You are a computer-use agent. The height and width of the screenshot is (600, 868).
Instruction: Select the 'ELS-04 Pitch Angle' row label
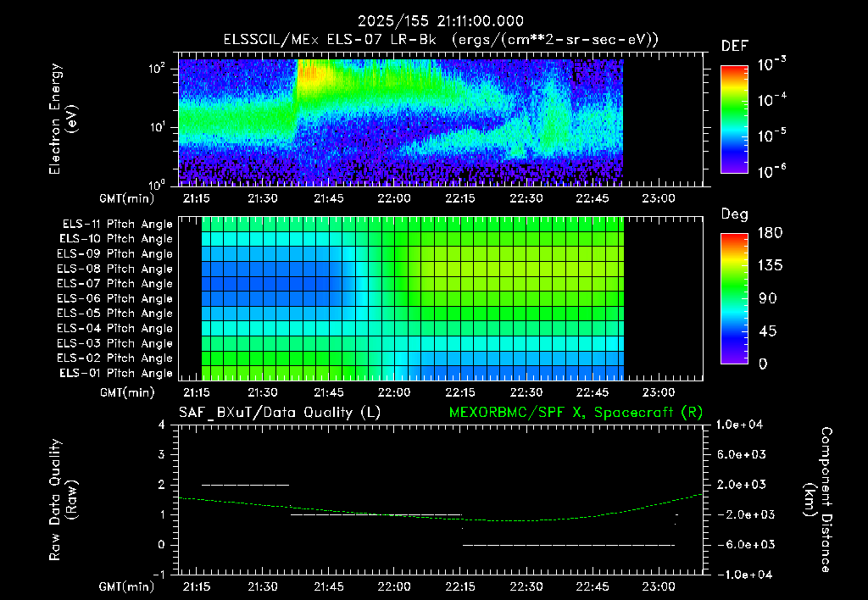[114, 328]
